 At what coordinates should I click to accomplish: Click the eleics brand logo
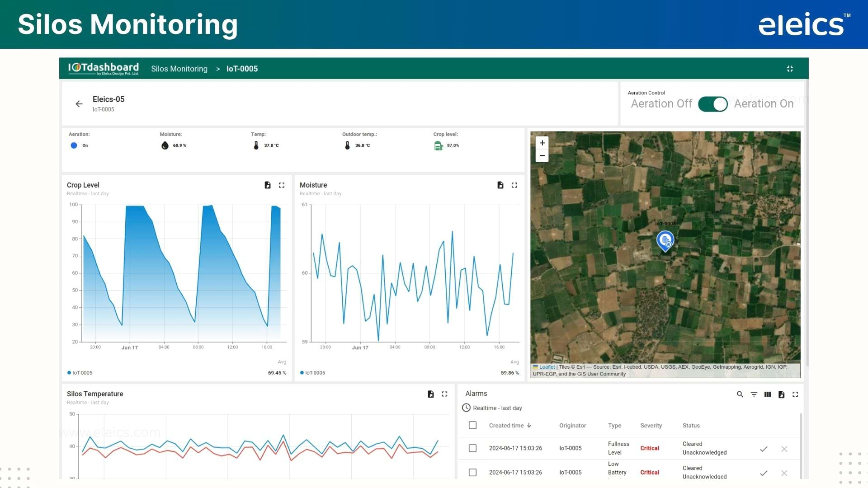(804, 25)
